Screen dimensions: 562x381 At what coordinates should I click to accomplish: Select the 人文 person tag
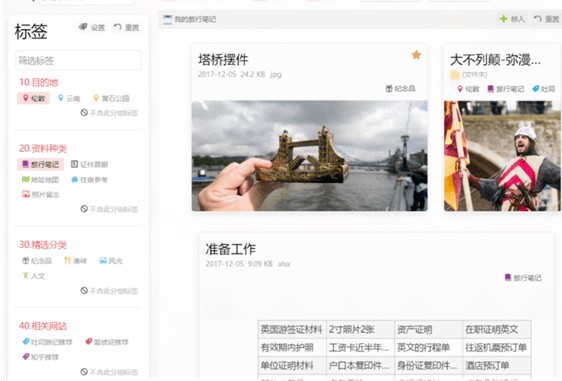[33, 276]
